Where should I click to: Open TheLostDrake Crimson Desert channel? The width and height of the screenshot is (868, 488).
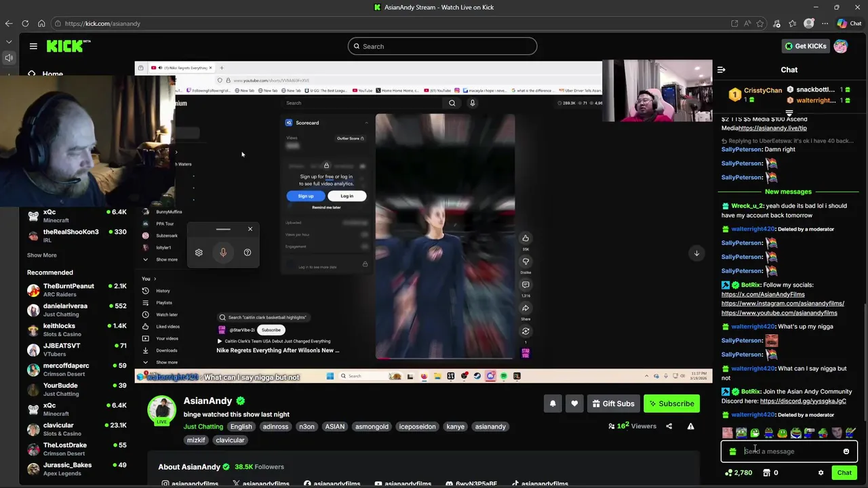click(77, 449)
